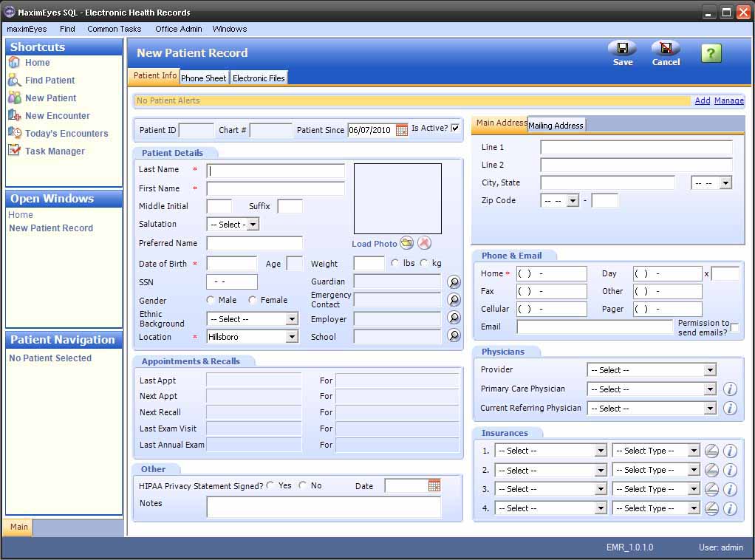755x560 pixels.
Task: Choose Female gender
Action: (x=253, y=300)
